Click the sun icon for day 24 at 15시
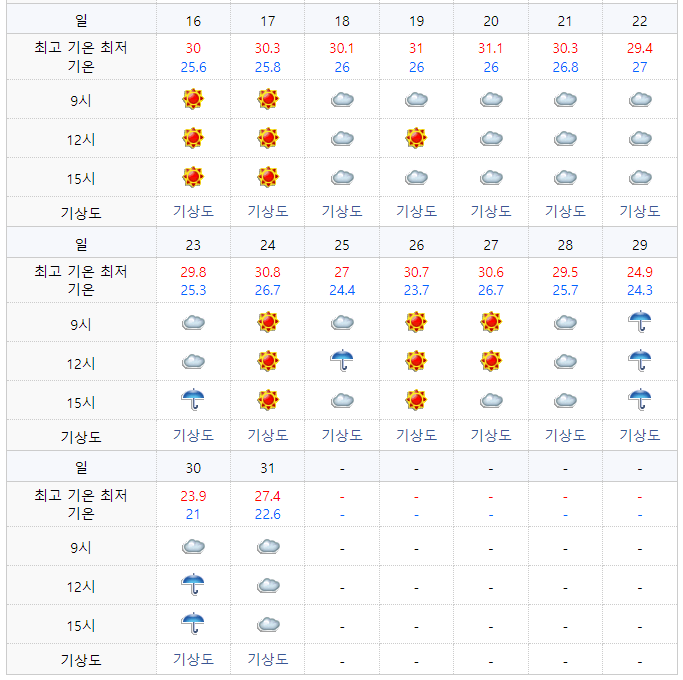Image resolution: width=683 pixels, height=680 pixels. point(267,400)
